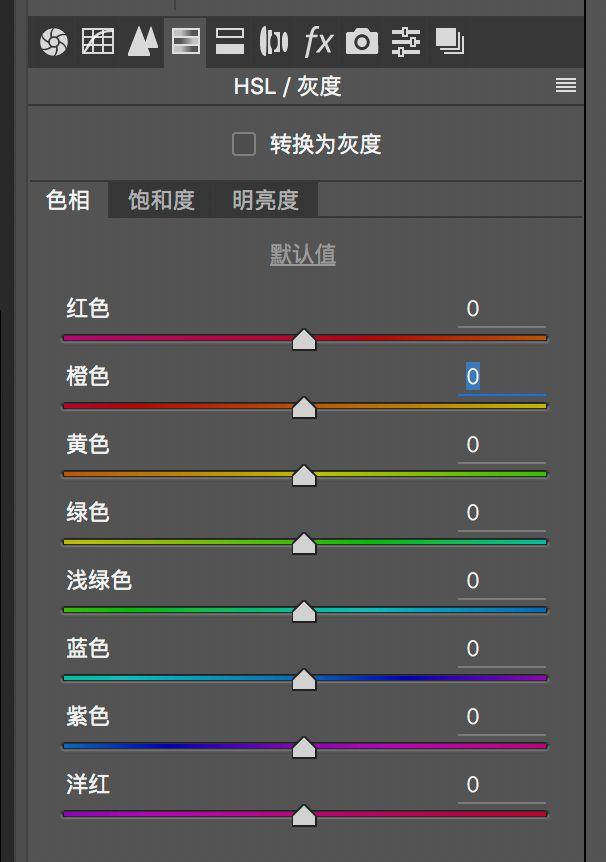Viewport: 606px width, 862px height.
Task: Open the HSL panel options menu
Action: pos(566,86)
